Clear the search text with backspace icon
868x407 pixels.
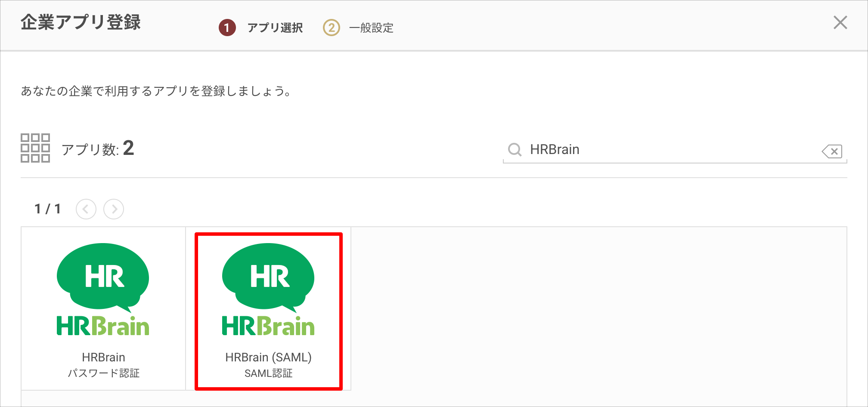(832, 151)
